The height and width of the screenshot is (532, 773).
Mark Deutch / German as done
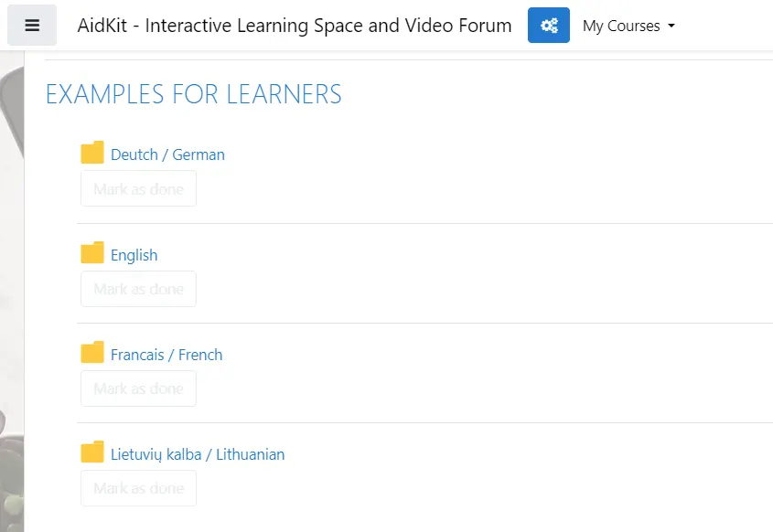pos(138,188)
